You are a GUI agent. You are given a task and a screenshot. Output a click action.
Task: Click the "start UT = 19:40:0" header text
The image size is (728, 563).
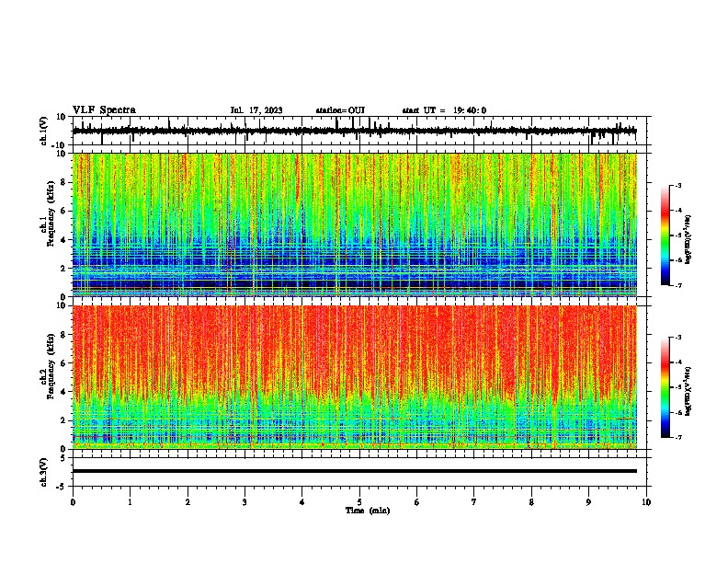(444, 110)
